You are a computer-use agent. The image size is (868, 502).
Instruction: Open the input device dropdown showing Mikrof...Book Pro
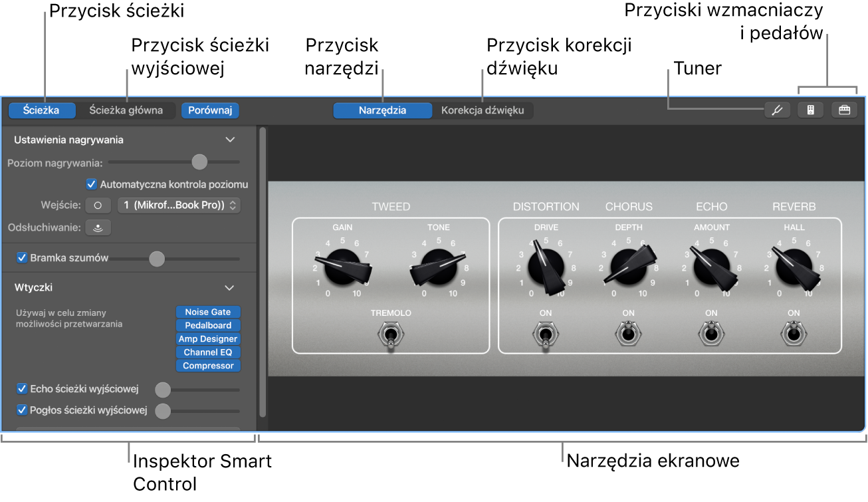[x=179, y=205]
